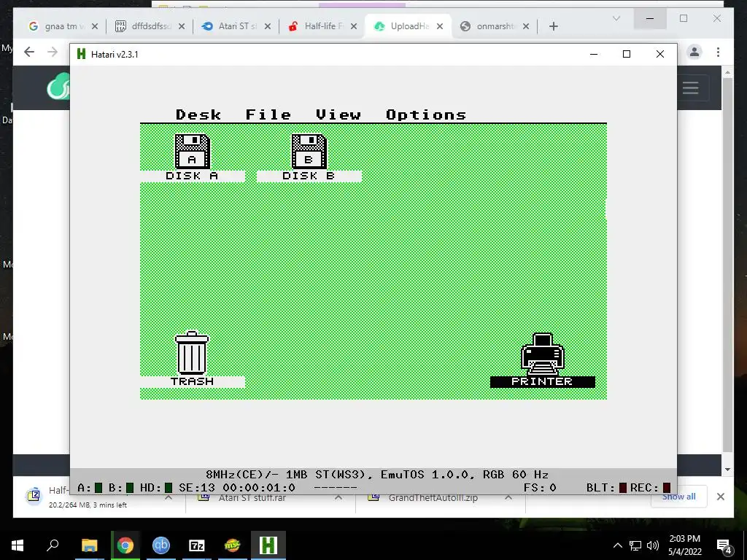Open Windows taskbar search
The width and height of the screenshot is (747, 560).
53,545
